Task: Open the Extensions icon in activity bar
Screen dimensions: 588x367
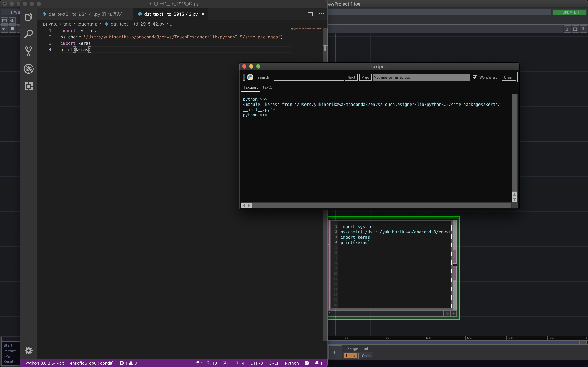Action: coord(29,86)
